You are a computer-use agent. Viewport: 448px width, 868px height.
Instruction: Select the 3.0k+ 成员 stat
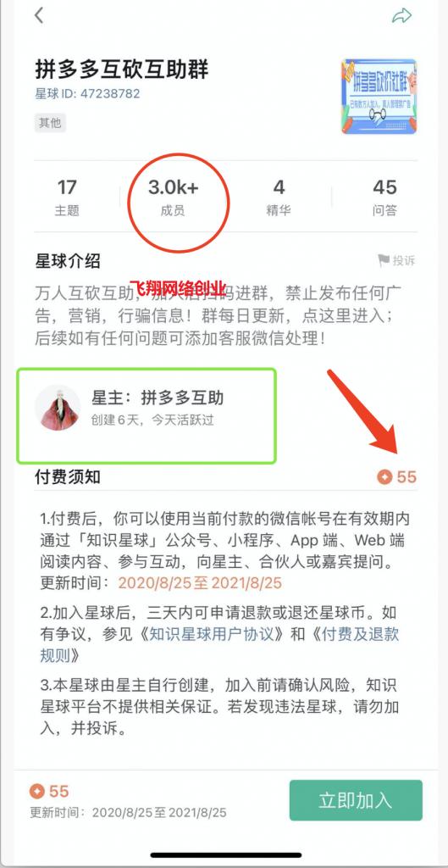173,197
